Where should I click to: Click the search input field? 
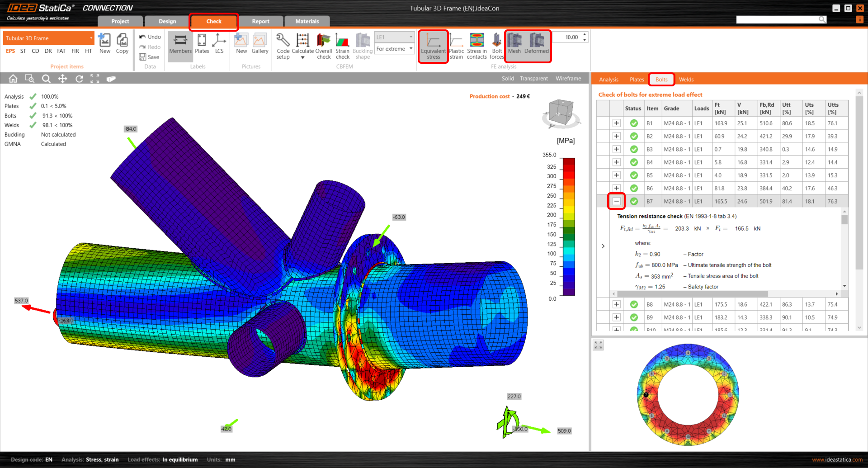(x=777, y=19)
